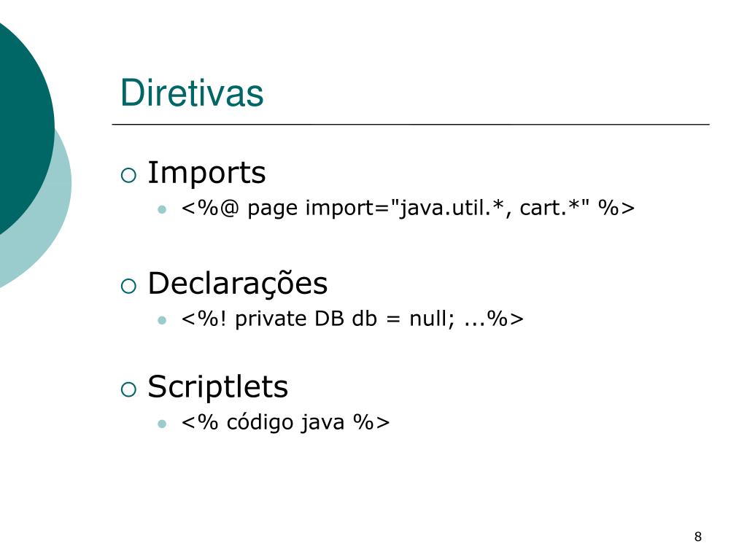Screen dimensions: 747x560
Task: Click the código java scriptlet line
Action: [x=285, y=422]
